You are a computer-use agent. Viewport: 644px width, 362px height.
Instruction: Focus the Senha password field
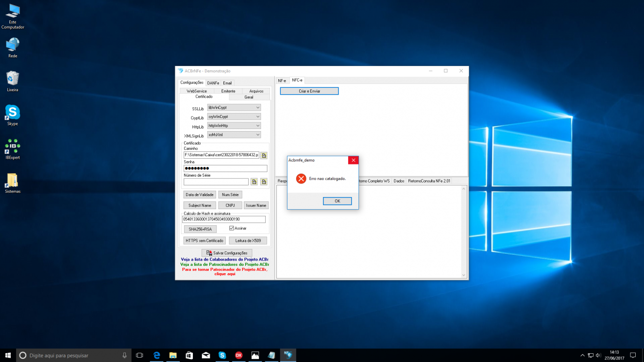pos(225,168)
